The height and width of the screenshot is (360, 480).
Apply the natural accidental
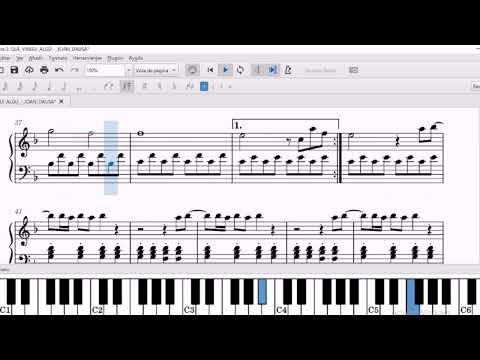coord(159,87)
